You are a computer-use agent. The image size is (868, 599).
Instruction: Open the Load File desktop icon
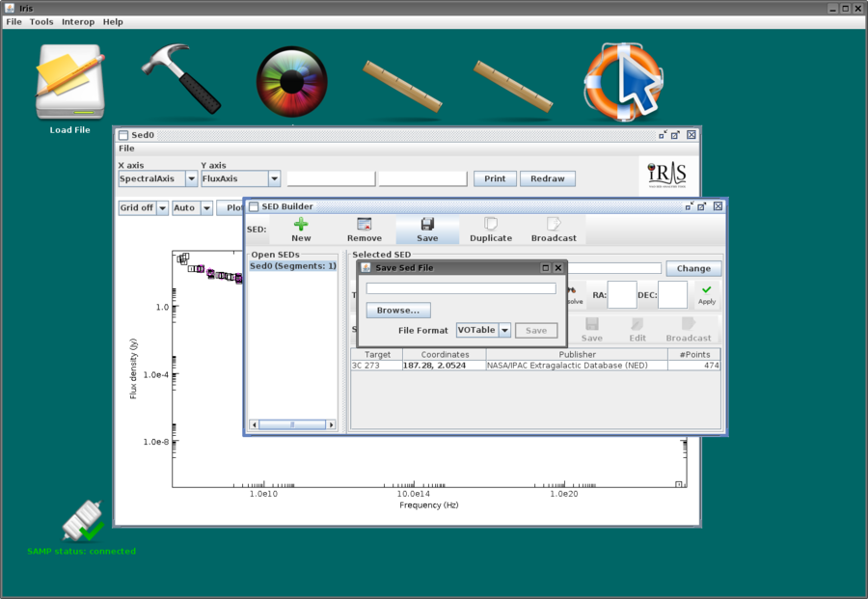[69, 89]
